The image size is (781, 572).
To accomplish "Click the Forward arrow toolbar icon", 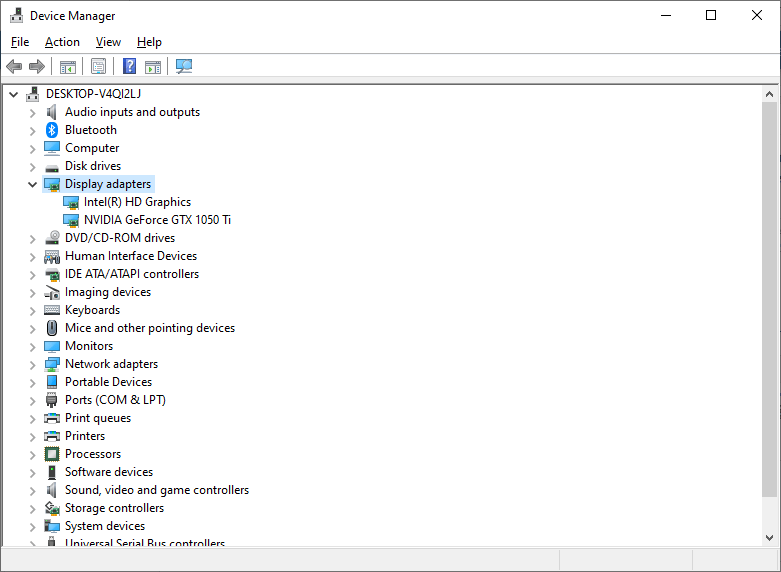I will tap(37, 66).
